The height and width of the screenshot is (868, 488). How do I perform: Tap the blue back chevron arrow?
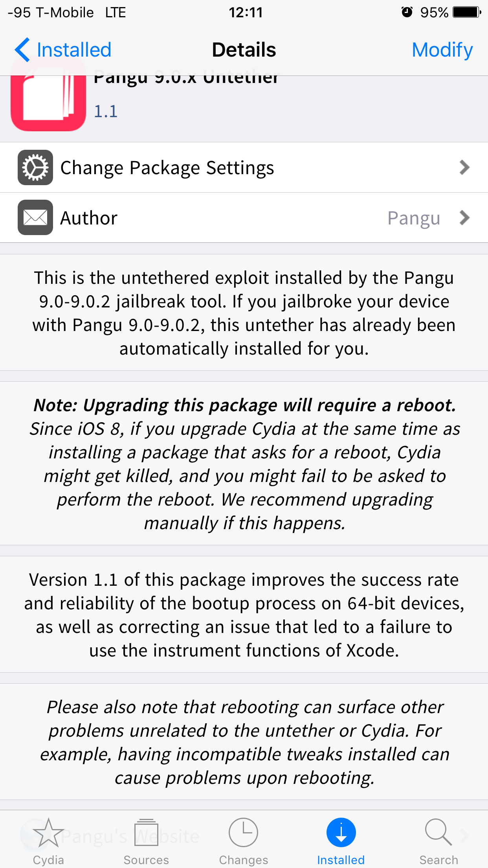(22, 50)
